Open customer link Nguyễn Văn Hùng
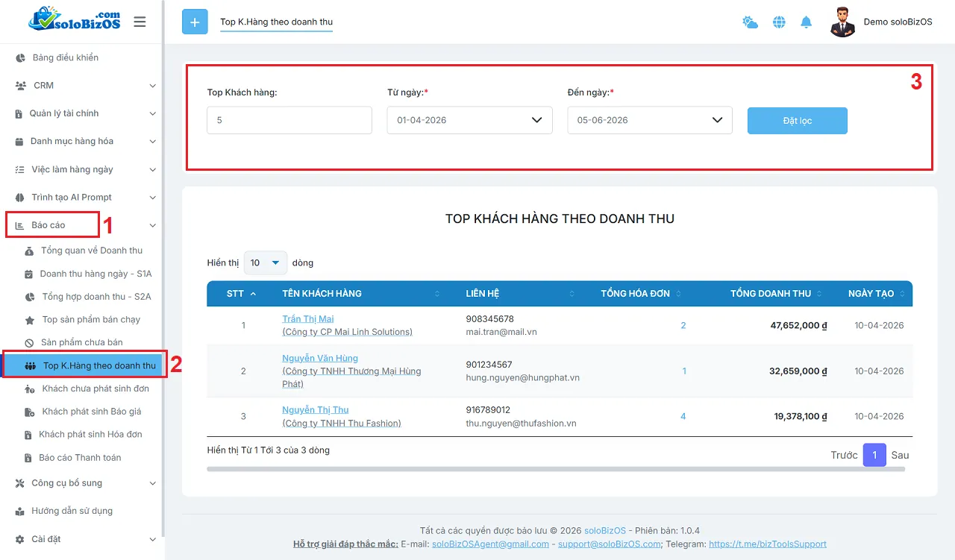Viewport: 955px width, 560px height. pyautogui.click(x=320, y=358)
